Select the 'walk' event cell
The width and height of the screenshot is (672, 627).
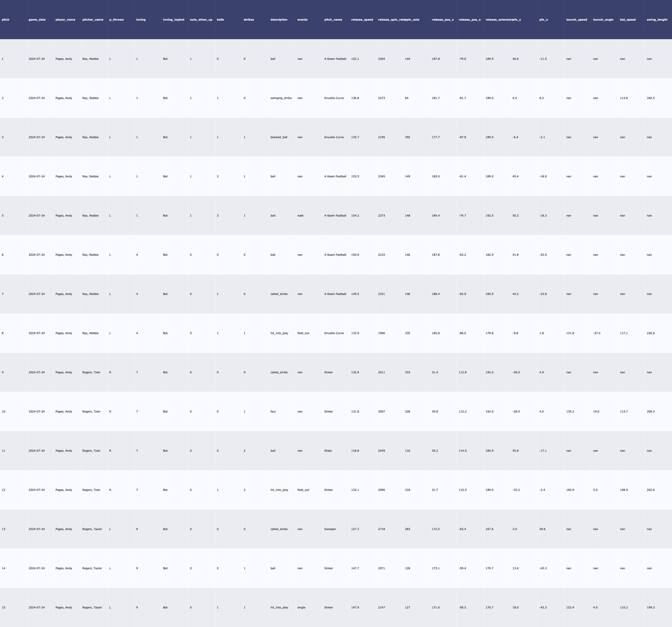(301, 216)
